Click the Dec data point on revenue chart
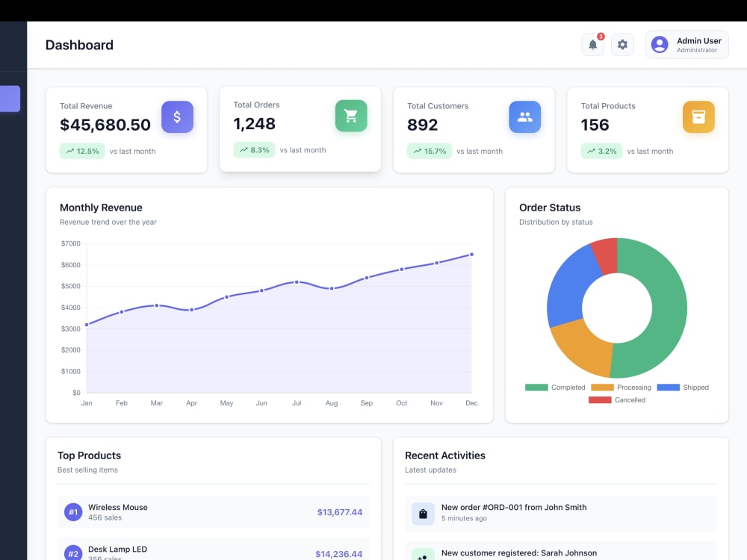 pyautogui.click(x=471, y=255)
